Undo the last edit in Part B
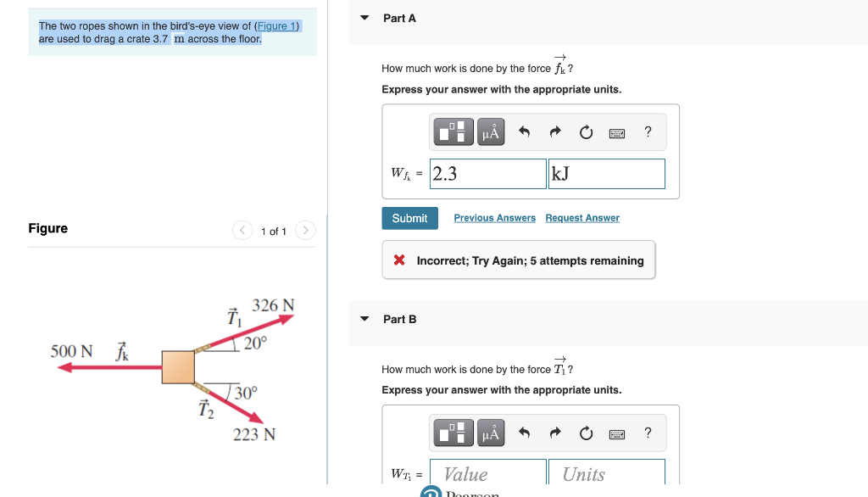 524,433
